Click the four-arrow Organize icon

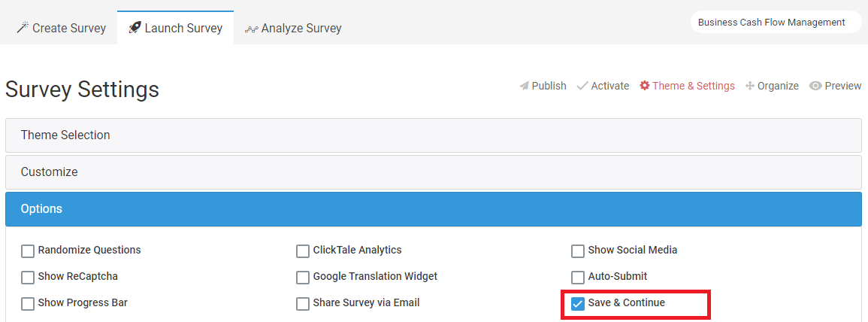750,86
